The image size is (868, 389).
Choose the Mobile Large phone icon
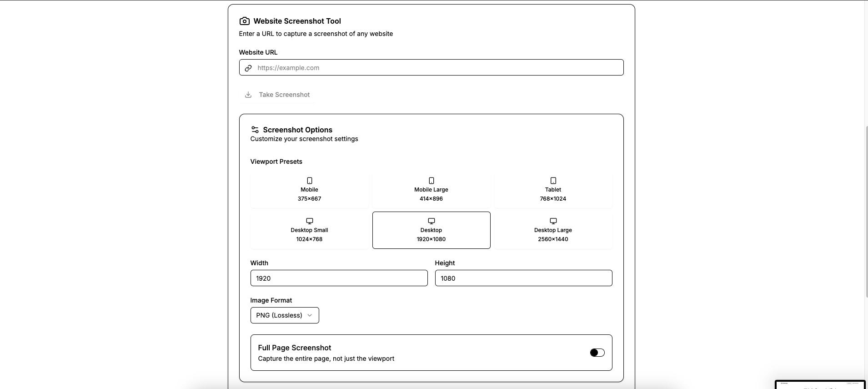(x=431, y=181)
